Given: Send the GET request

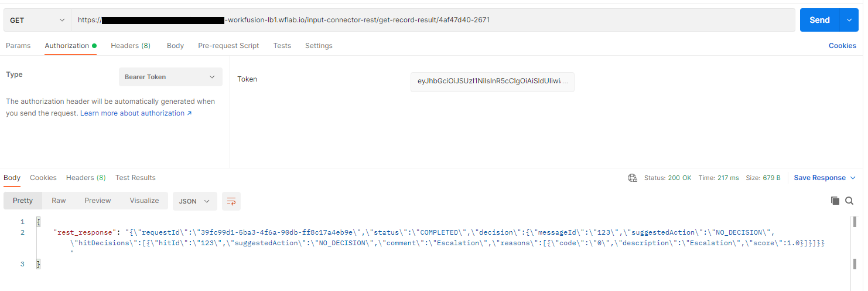Looking at the screenshot, I should (819, 20).
